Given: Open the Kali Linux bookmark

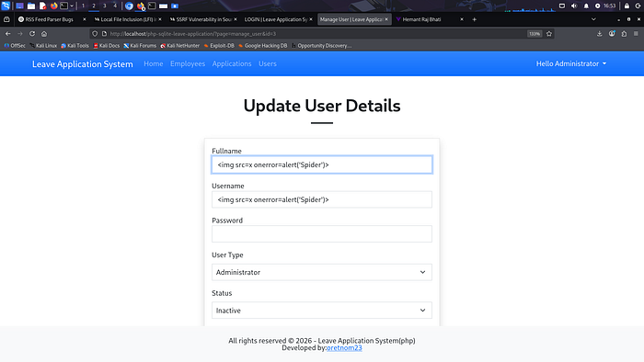Looking at the screenshot, I should tap(43, 46).
